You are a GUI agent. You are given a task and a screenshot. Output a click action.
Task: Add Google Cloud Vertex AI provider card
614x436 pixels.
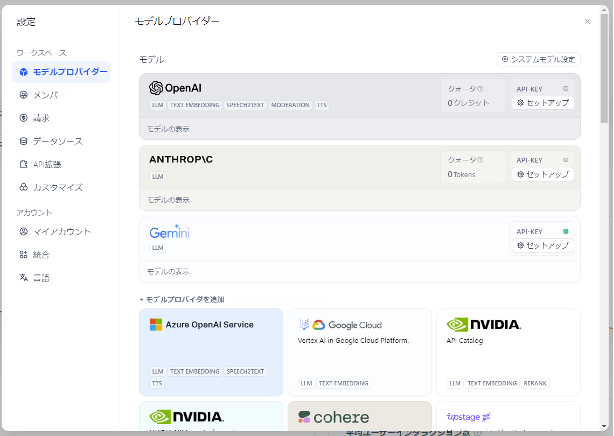tap(359, 352)
